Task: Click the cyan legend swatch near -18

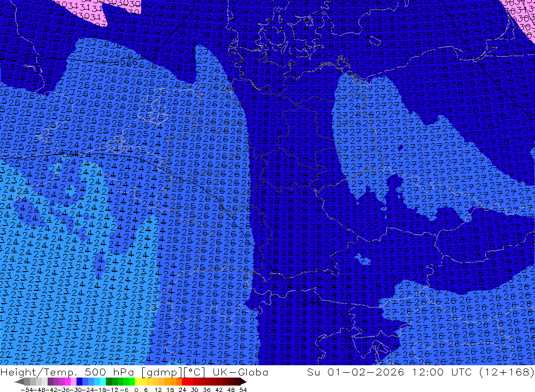Action: pyautogui.click(x=103, y=381)
